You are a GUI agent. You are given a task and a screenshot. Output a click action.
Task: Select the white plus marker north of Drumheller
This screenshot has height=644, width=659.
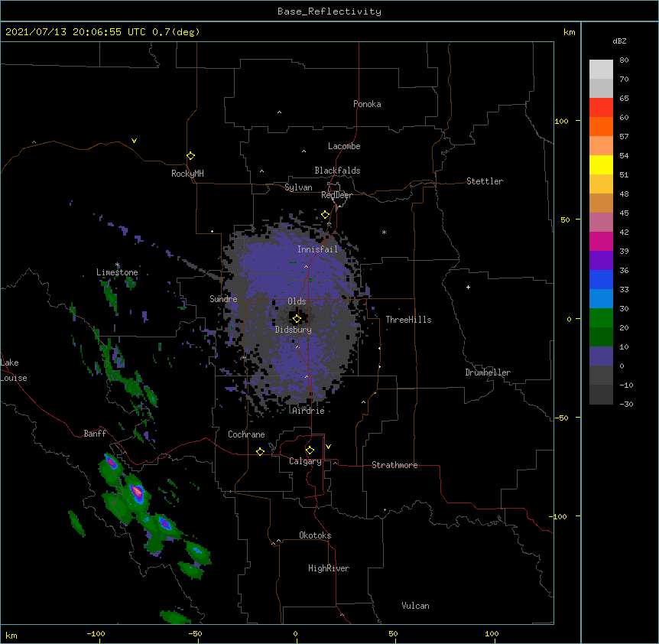coord(468,287)
